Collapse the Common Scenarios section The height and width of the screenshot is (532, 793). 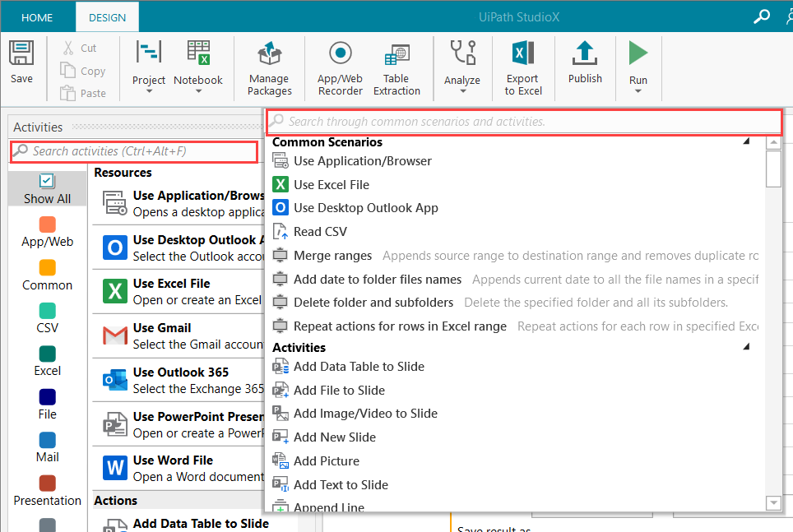(746, 141)
